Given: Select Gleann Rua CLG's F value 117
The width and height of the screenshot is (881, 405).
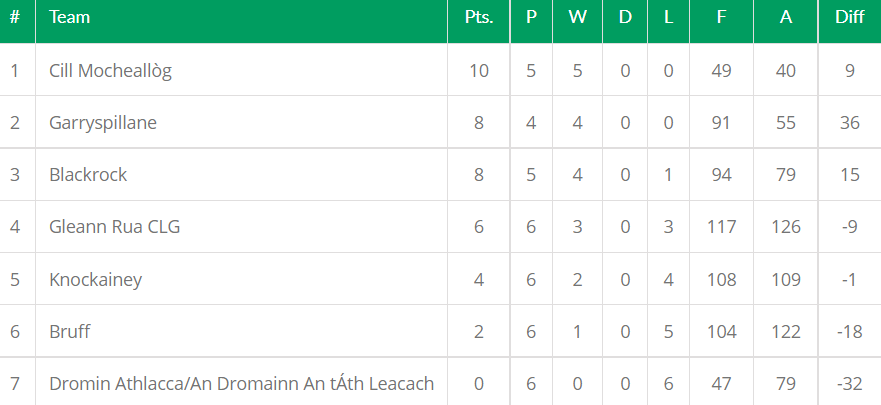Looking at the screenshot, I should pos(722,227).
